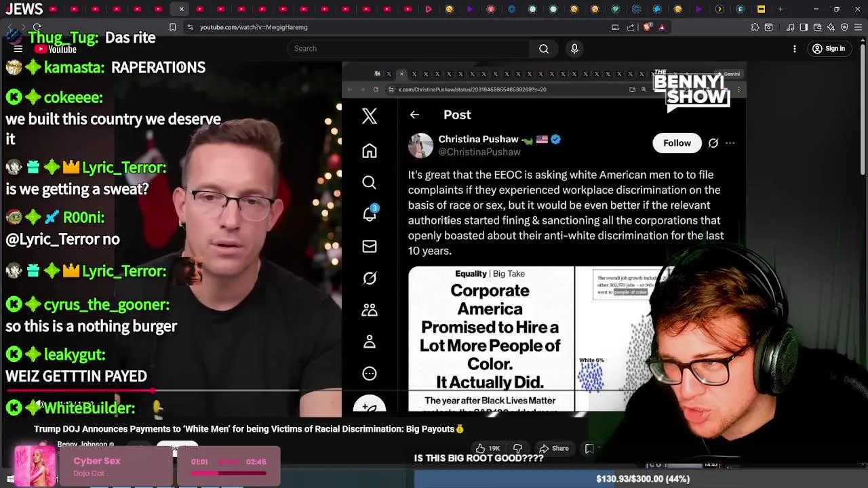Sign in to YouTube
Image resolution: width=868 pixels, height=488 pixels.
click(829, 49)
